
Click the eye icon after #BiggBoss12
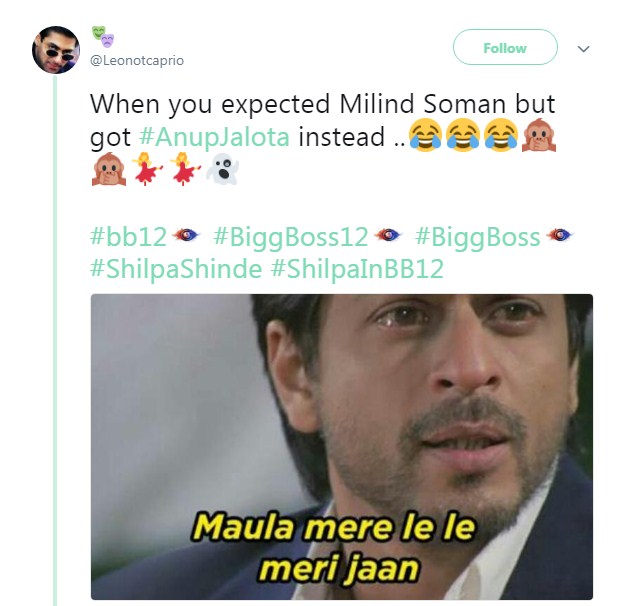[388, 236]
